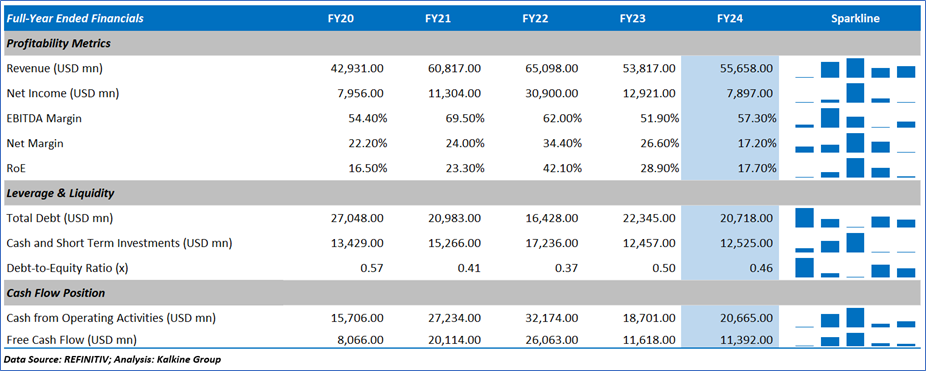Click the Data Source REFINITIV footnote
This screenshot has width=926, height=371.
click(113, 359)
